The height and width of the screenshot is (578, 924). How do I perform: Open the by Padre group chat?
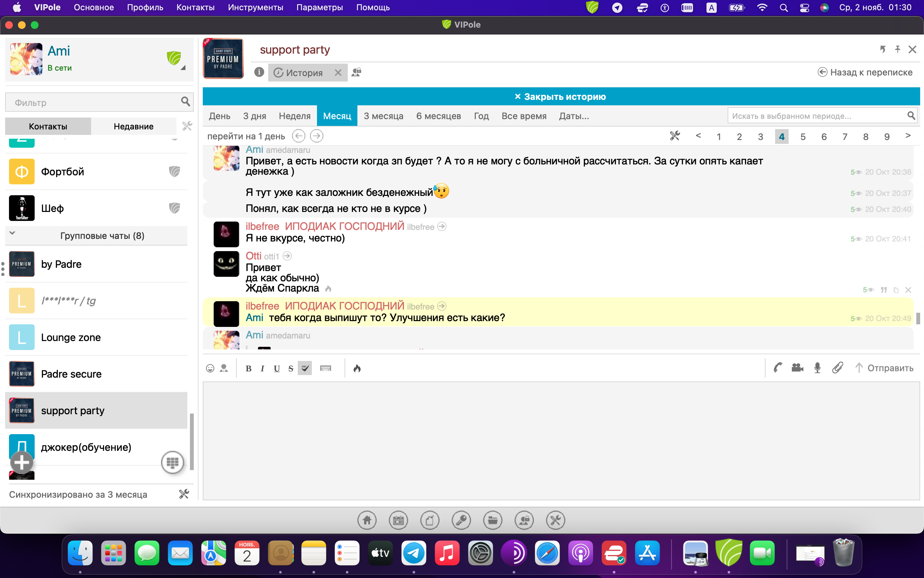96,264
